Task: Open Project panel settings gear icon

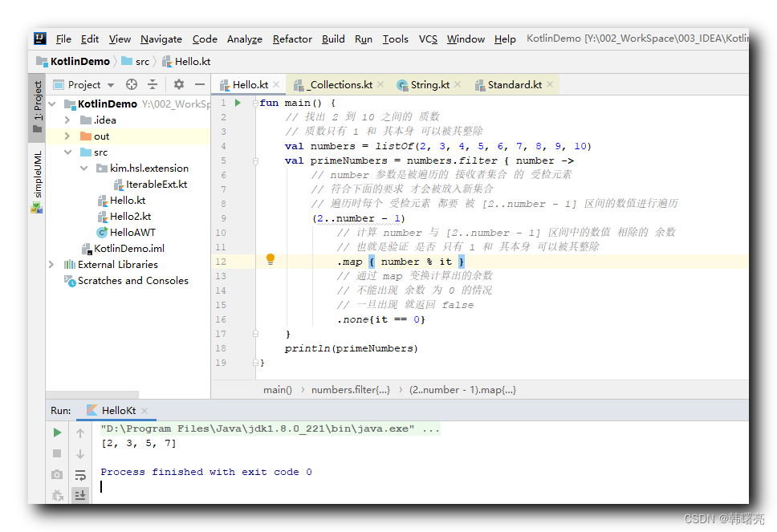Action: [x=178, y=83]
